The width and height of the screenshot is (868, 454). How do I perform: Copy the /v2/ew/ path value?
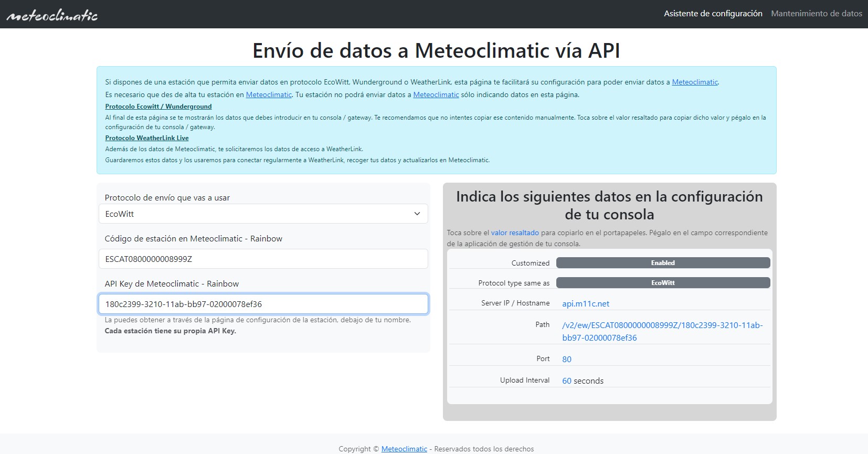[662, 331]
